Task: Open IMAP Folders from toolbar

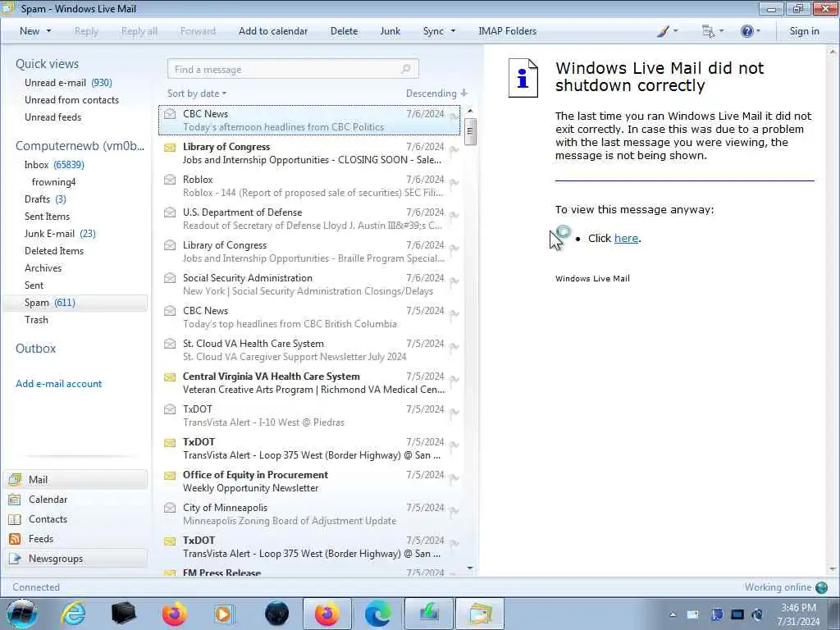Action: 507,31
